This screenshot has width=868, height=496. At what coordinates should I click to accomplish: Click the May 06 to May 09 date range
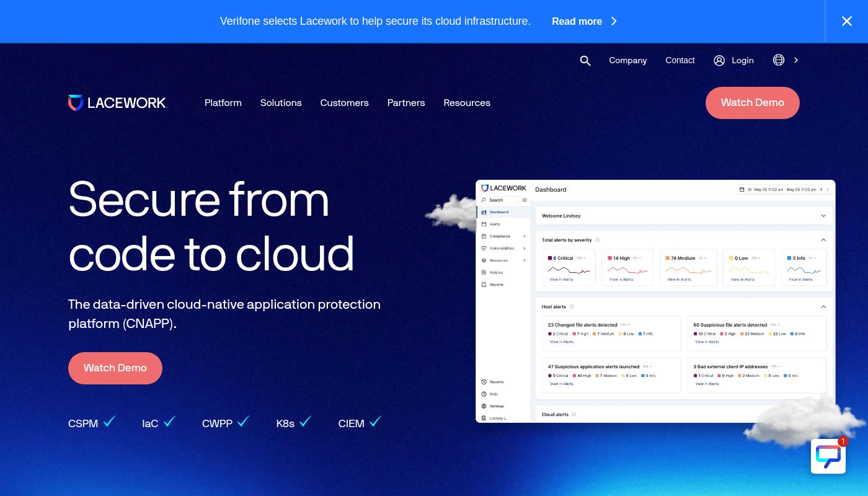pyautogui.click(x=785, y=190)
